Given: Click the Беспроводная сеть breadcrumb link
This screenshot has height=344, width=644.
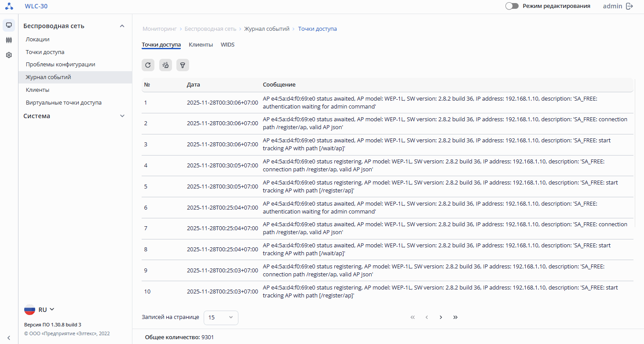Looking at the screenshot, I should (210, 29).
